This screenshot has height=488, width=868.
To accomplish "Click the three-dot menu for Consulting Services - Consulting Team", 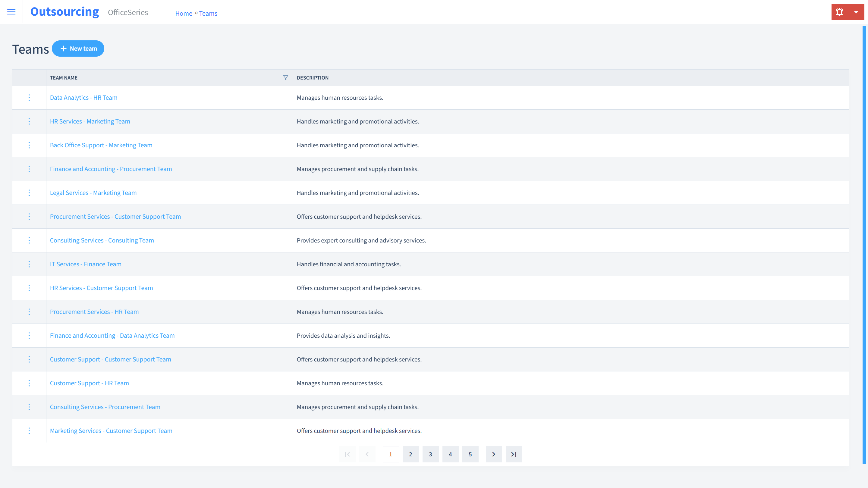I will point(29,240).
